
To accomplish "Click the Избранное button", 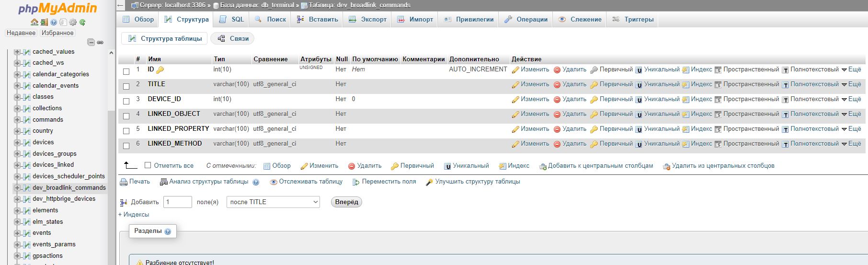I will [57, 33].
